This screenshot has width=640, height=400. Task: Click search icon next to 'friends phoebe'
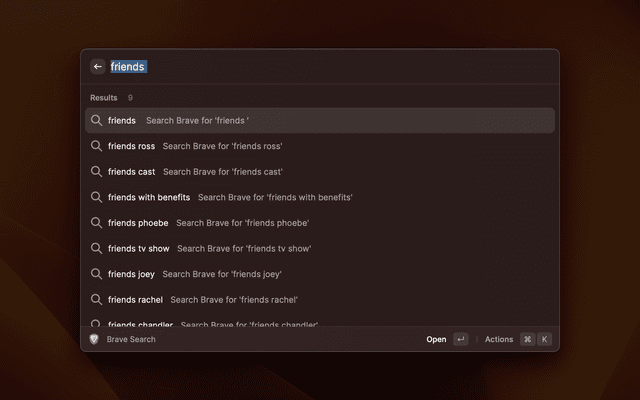97,223
